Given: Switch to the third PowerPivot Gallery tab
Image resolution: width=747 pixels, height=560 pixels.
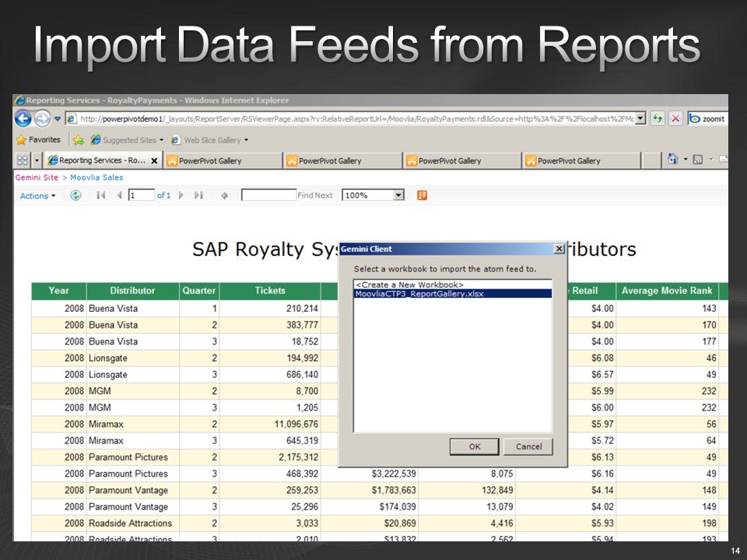Looking at the screenshot, I should coord(462,161).
